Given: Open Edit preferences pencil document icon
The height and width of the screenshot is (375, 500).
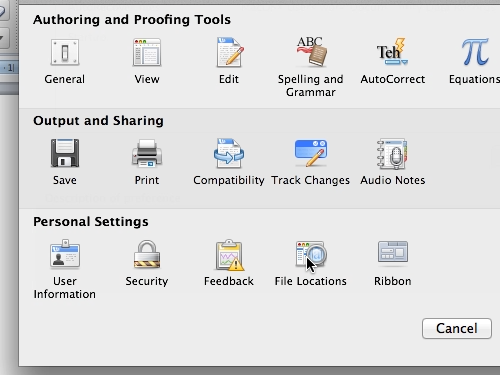Looking at the screenshot, I should 229,52.
